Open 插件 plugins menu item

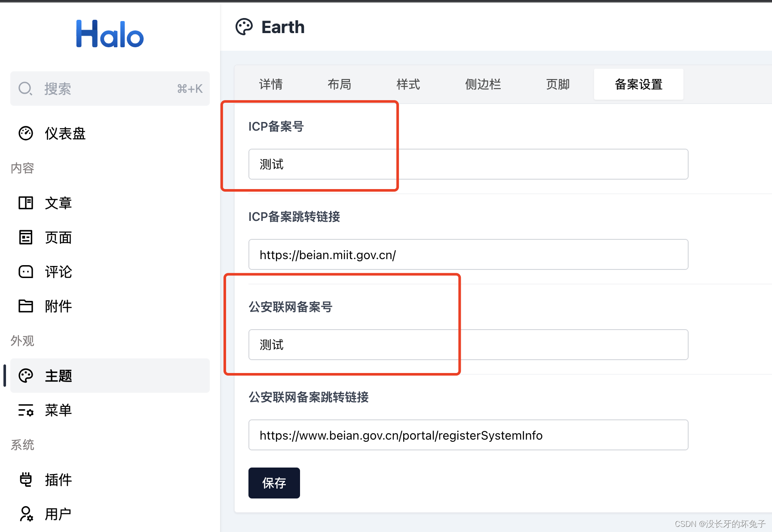(110, 480)
